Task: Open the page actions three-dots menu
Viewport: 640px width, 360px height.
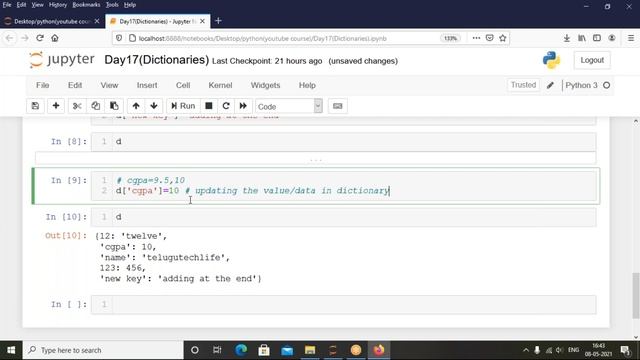Action: point(476,38)
